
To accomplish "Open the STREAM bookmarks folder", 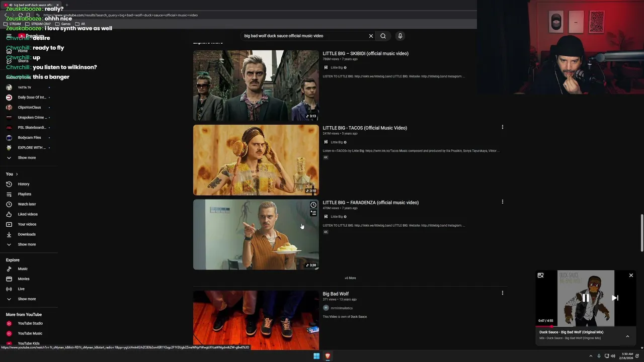I will point(13,24).
